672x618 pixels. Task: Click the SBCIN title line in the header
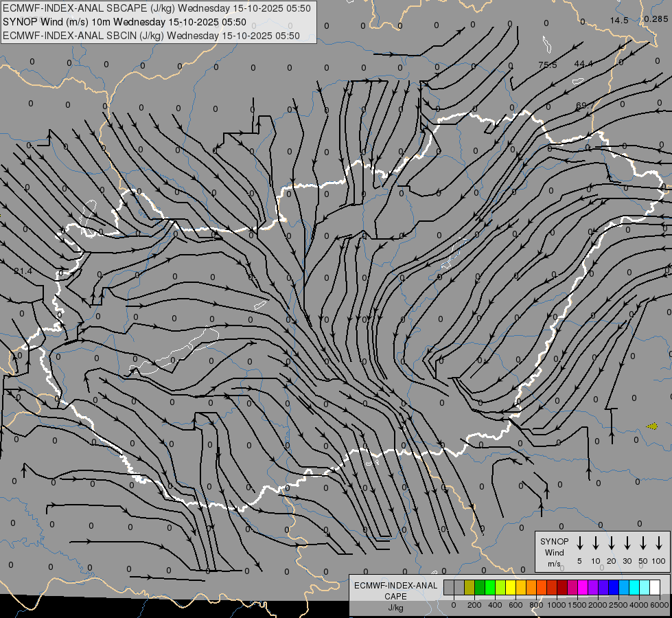coord(151,36)
